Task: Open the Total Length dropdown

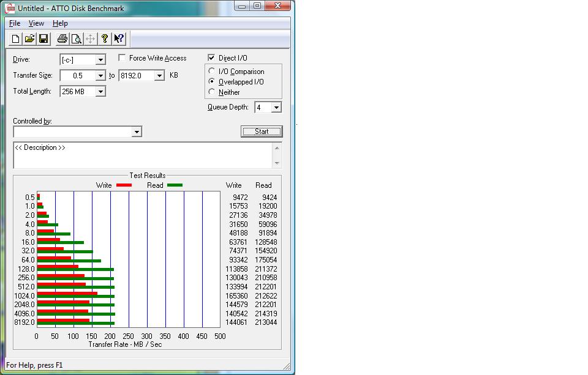Action: click(x=100, y=91)
